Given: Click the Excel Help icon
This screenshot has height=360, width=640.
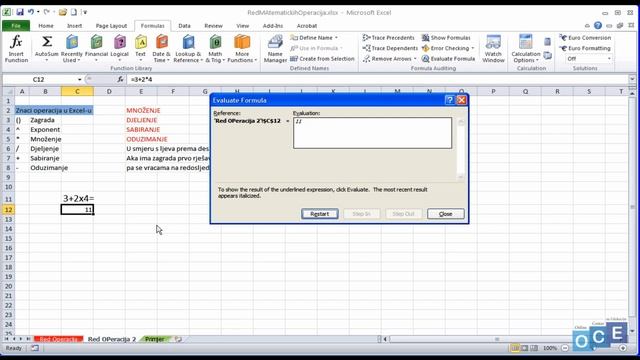Looking at the screenshot, I should pyautogui.click(x=598, y=25).
